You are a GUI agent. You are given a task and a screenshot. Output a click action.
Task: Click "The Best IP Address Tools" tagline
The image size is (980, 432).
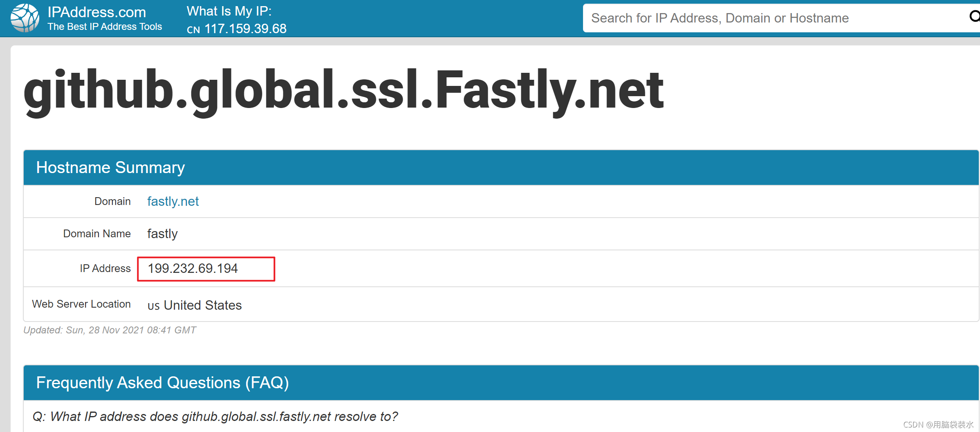[x=105, y=27]
